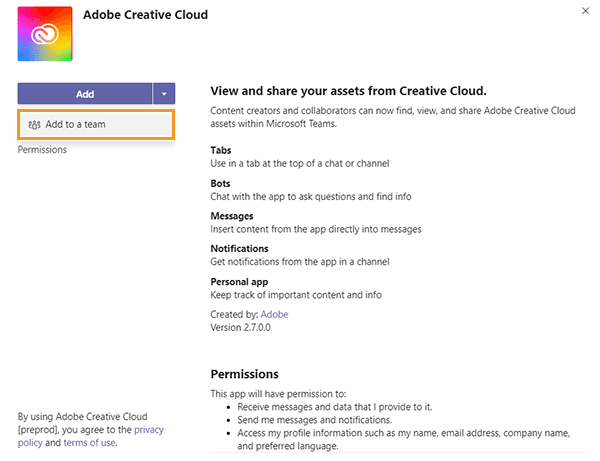This screenshot has height=461, width=600.
Task: Open the Adobe creator link
Action: click(274, 314)
